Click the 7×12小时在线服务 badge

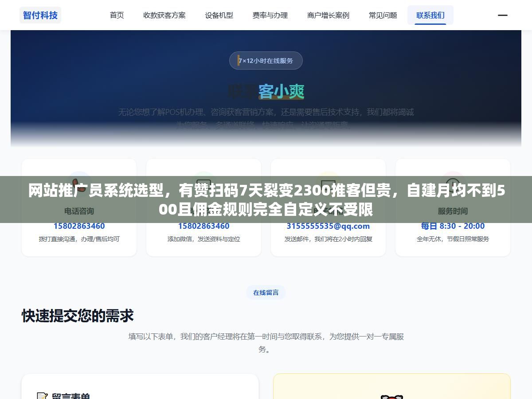point(266,61)
